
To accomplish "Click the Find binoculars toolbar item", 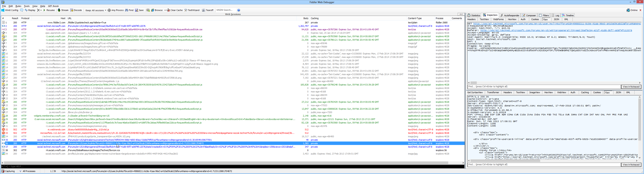I will coord(129,10).
